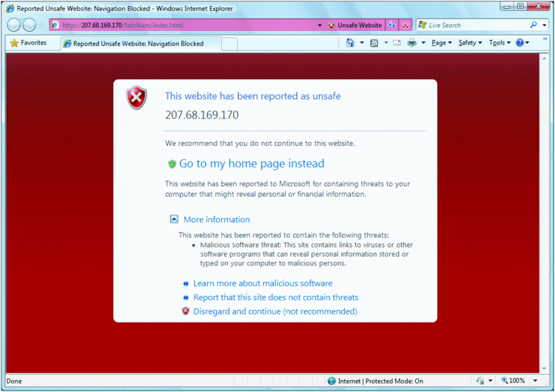Open recent pages dropdown beside Forward
Image resolution: width=555 pixels, height=392 pixels.
point(41,25)
